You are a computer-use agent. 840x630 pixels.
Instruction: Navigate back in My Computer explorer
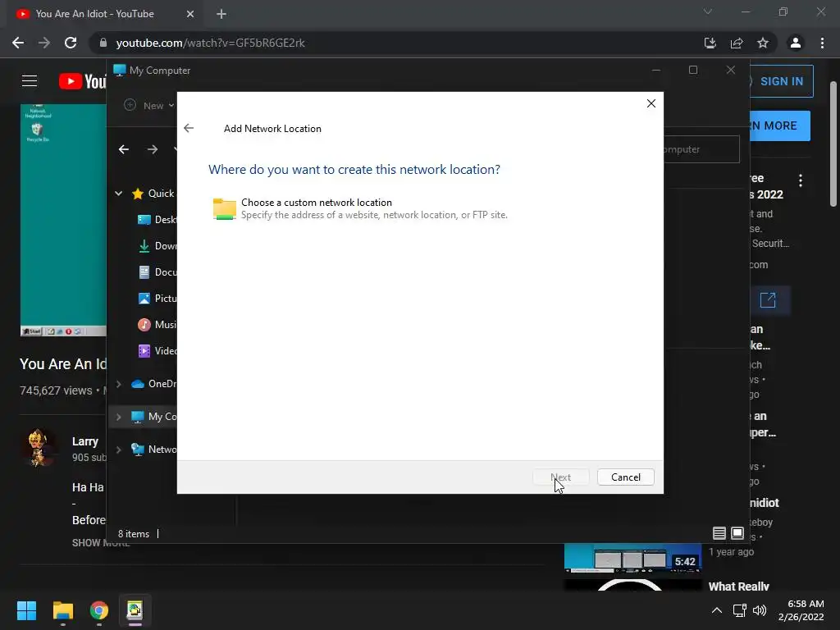124,149
